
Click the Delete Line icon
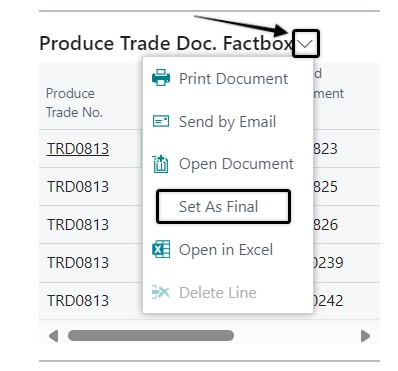pyautogui.click(x=161, y=292)
